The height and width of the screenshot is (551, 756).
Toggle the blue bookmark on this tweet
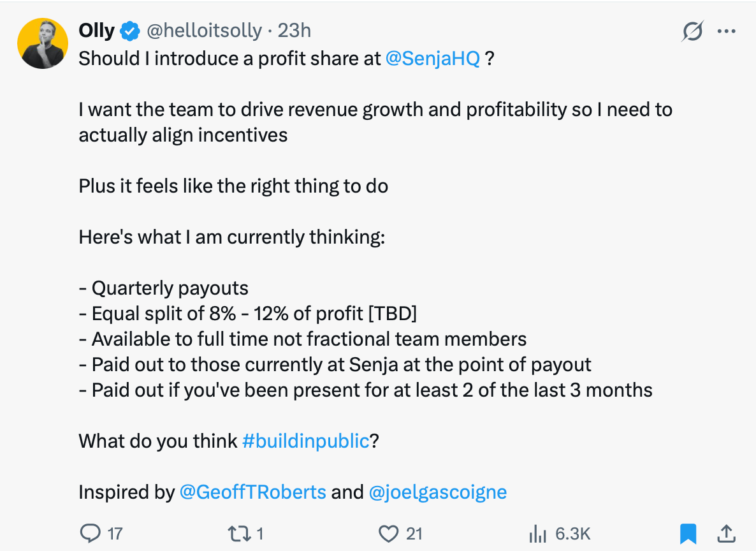point(688,533)
